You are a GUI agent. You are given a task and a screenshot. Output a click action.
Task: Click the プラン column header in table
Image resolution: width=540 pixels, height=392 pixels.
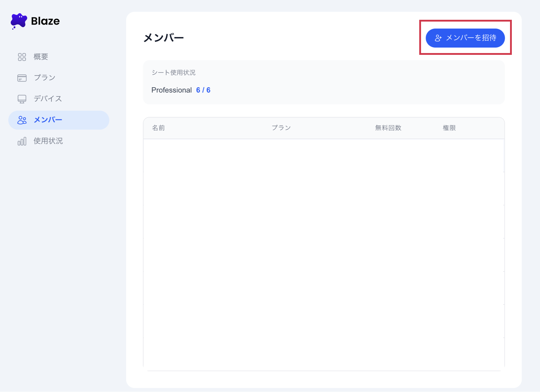(x=281, y=128)
